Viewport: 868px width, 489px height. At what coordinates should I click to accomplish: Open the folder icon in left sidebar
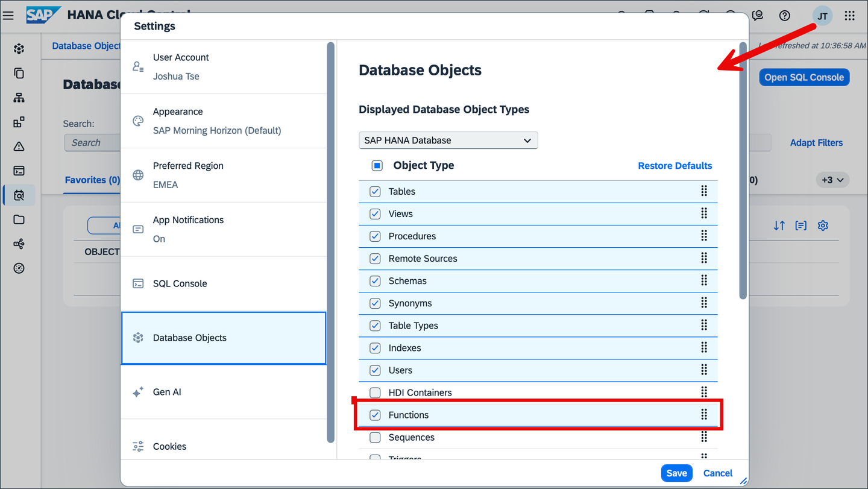tap(19, 219)
